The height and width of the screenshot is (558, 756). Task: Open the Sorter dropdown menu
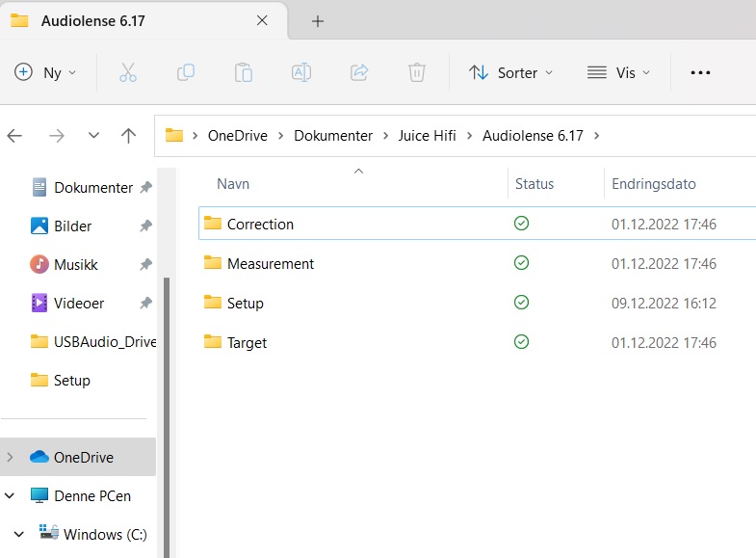coord(510,72)
